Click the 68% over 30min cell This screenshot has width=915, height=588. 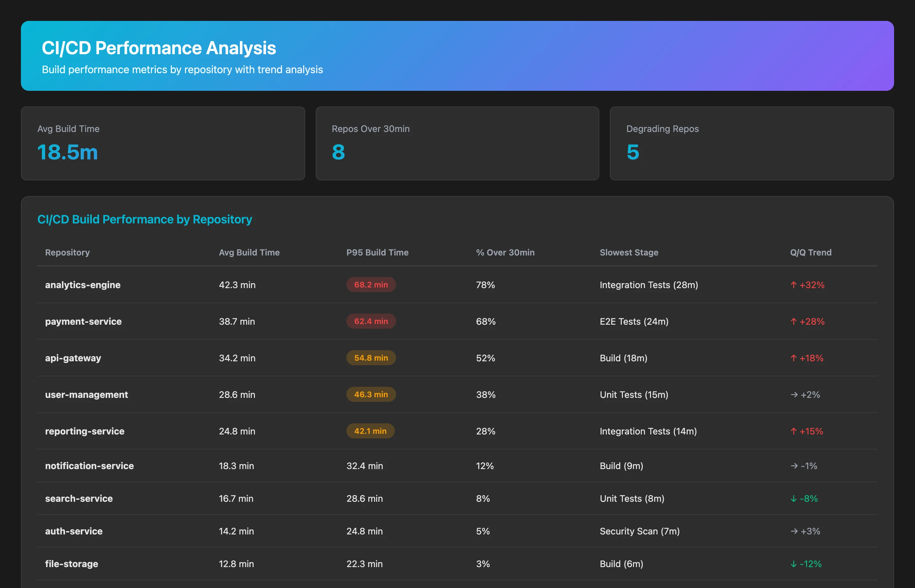pyautogui.click(x=486, y=321)
